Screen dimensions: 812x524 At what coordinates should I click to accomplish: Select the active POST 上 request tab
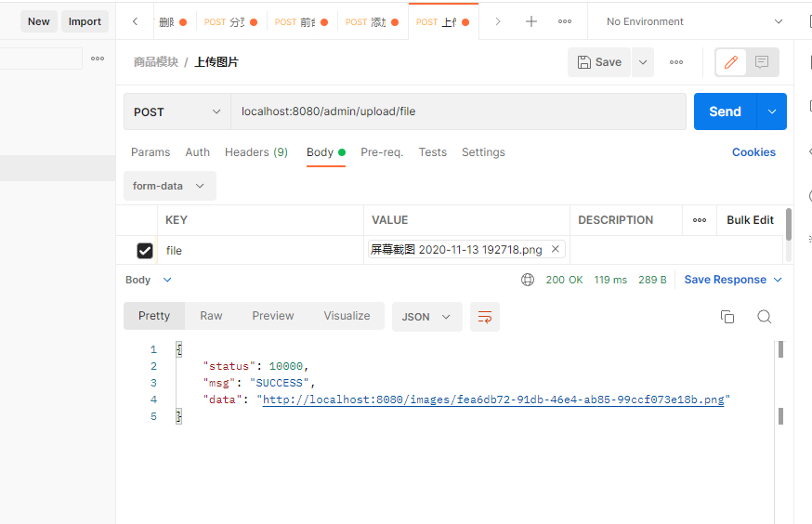click(443, 22)
